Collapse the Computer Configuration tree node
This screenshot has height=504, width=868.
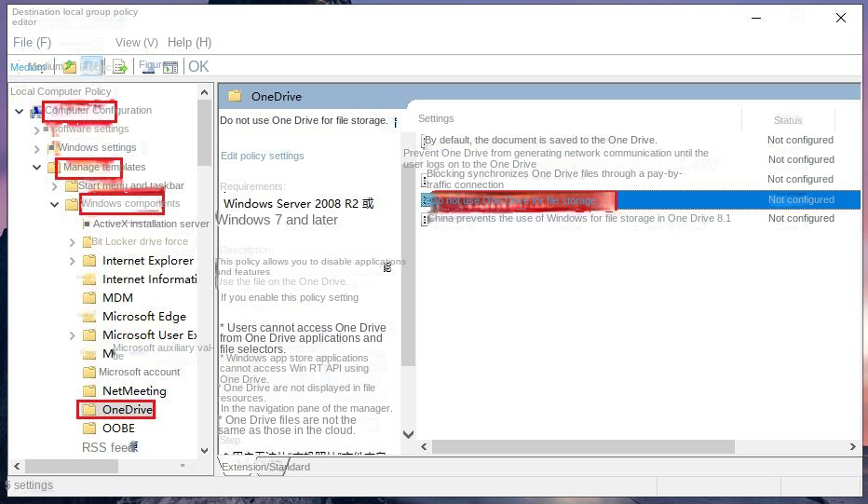coord(20,111)
